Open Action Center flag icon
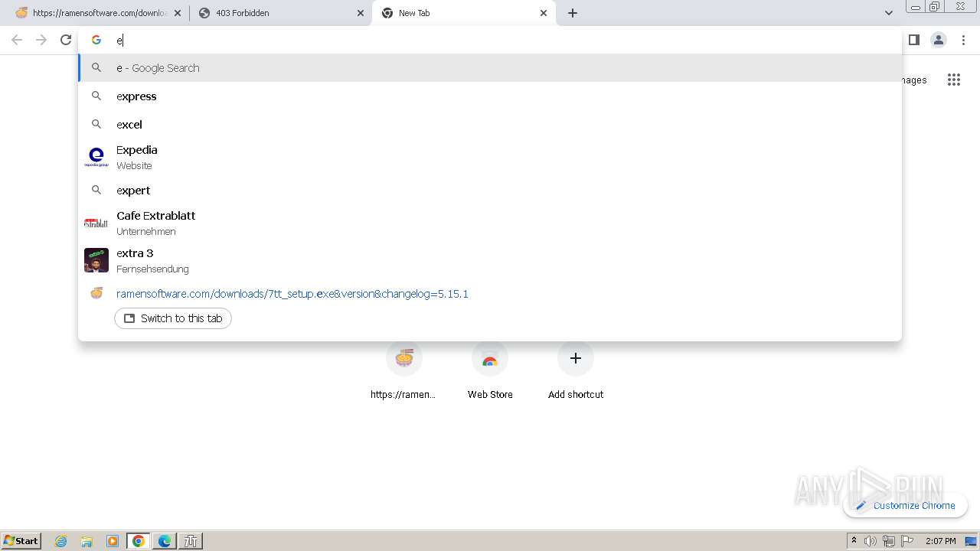The height and width of the screenshot is (551, 980). (x=907, y=541)
